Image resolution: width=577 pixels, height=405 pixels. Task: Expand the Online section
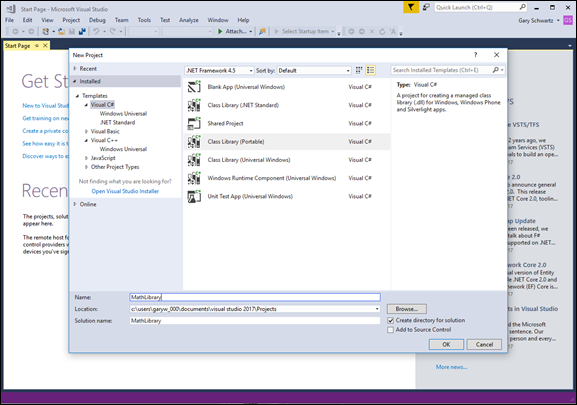(x=75, y=204)
